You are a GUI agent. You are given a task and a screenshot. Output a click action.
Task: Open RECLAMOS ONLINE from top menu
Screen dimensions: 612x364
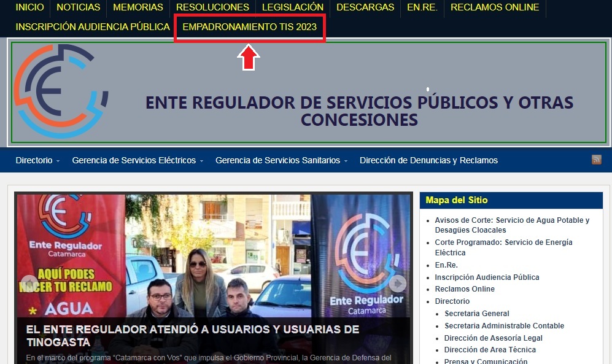tap(494, 7)
